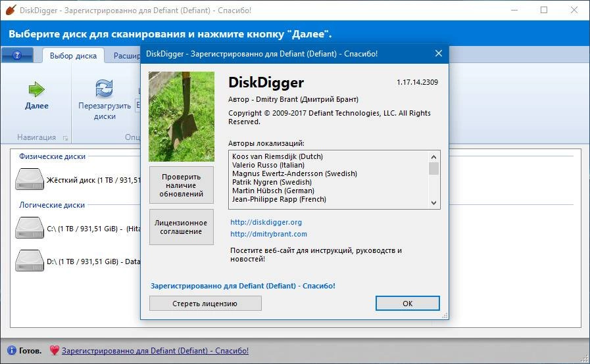Close the About dialog with X
Viewport: 590px width, 364px height.
(x=438, y=53)
